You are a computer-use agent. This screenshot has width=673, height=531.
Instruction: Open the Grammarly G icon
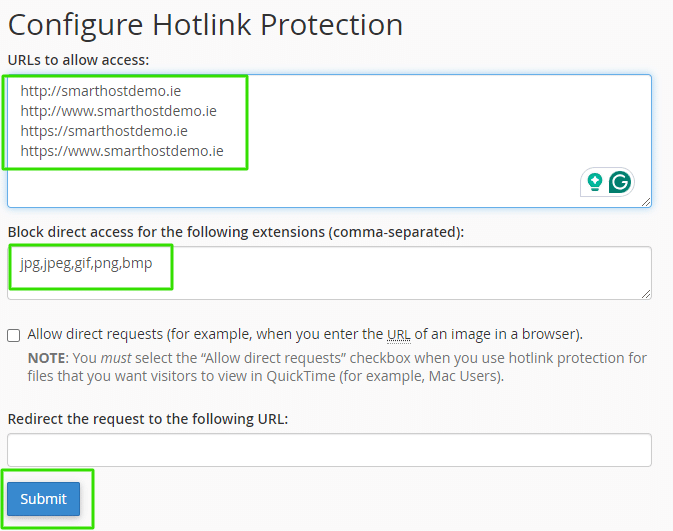tap(619, 182)
